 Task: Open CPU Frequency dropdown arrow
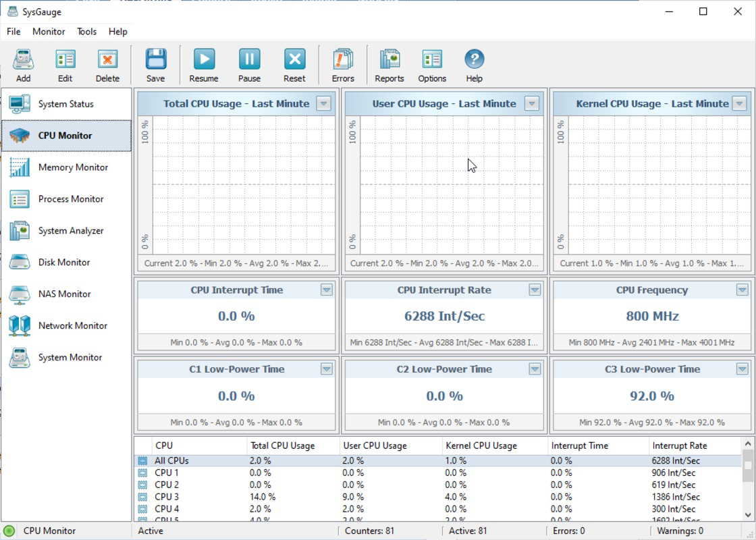(742, 290)
